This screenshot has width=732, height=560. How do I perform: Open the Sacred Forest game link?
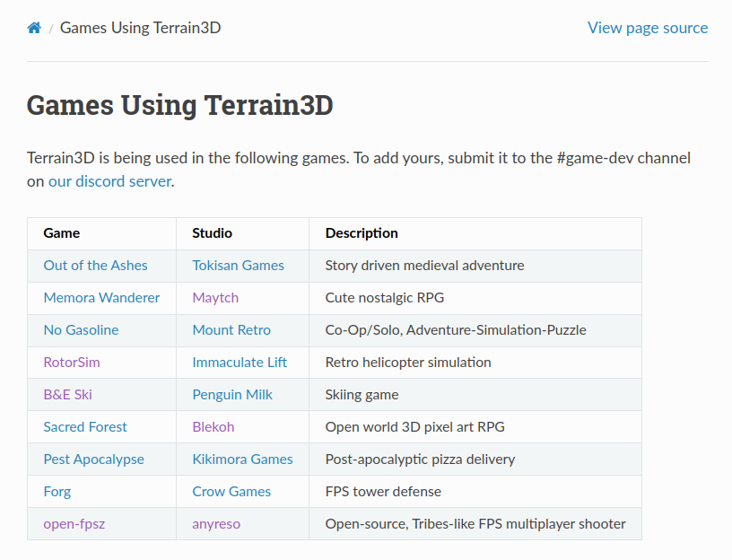click(x=85, y=426)
